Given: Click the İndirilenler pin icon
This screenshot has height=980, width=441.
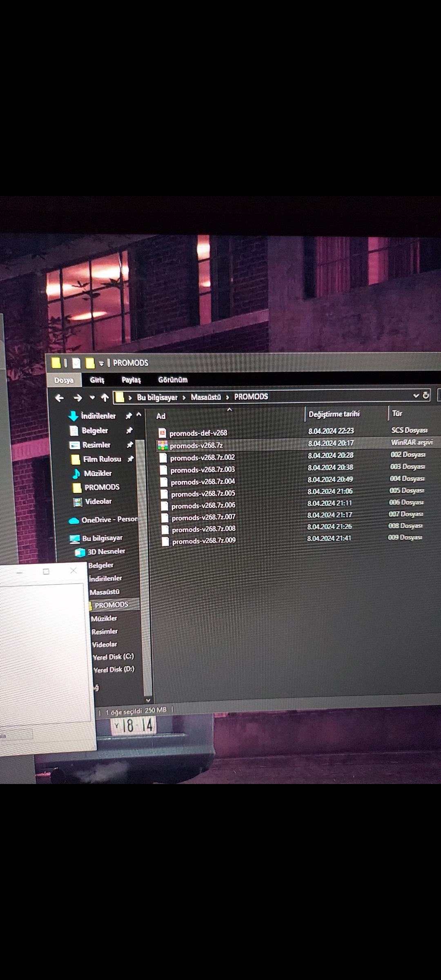Looking at the screenshot, I should pos(129,416).
